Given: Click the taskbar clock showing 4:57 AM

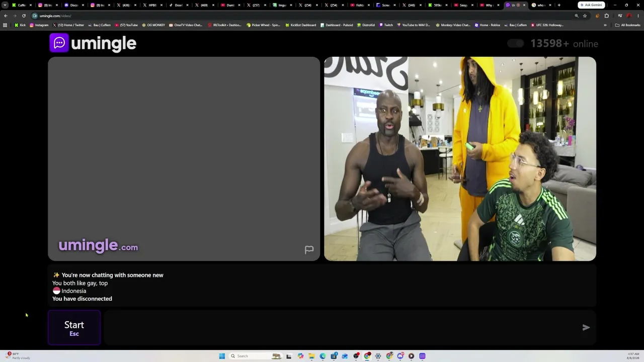Looking at the screenshot, I should [x=633, y=356].
